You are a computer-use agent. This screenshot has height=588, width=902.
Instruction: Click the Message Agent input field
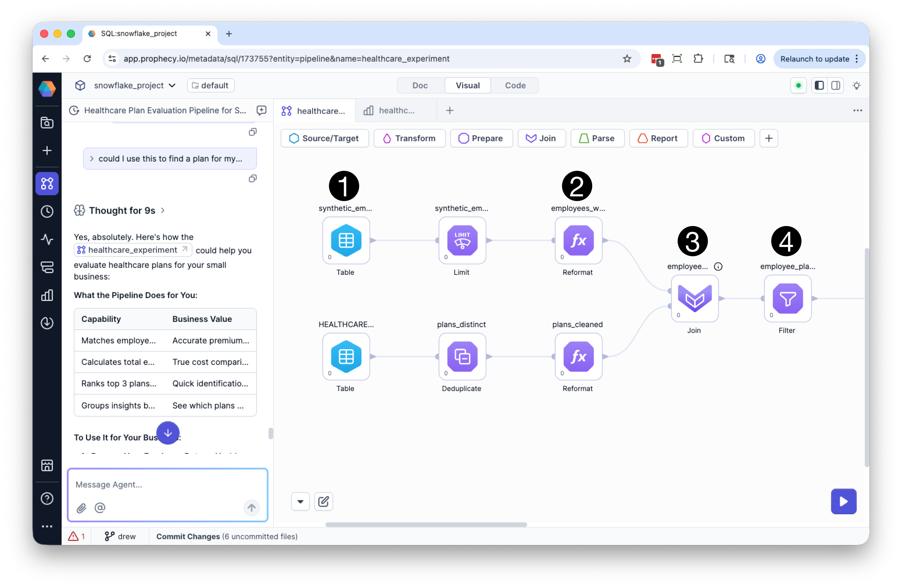click(x=168, y=485)
